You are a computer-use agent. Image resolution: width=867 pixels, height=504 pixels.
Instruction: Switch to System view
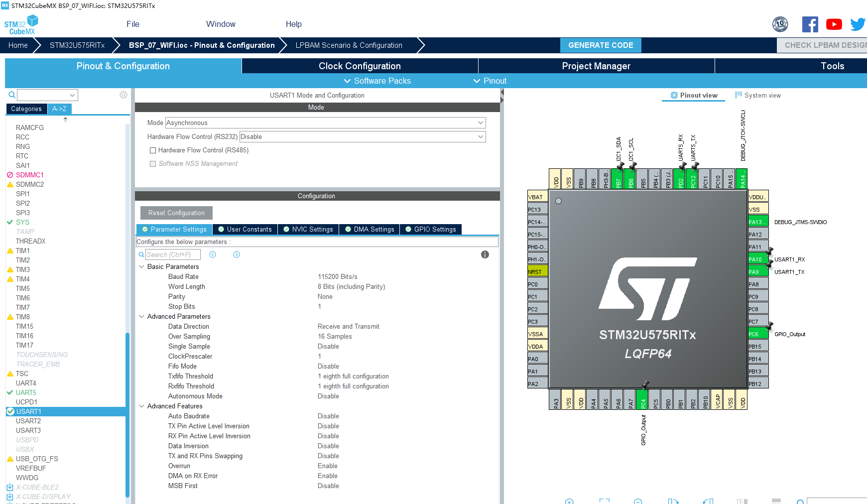[758, 95]
